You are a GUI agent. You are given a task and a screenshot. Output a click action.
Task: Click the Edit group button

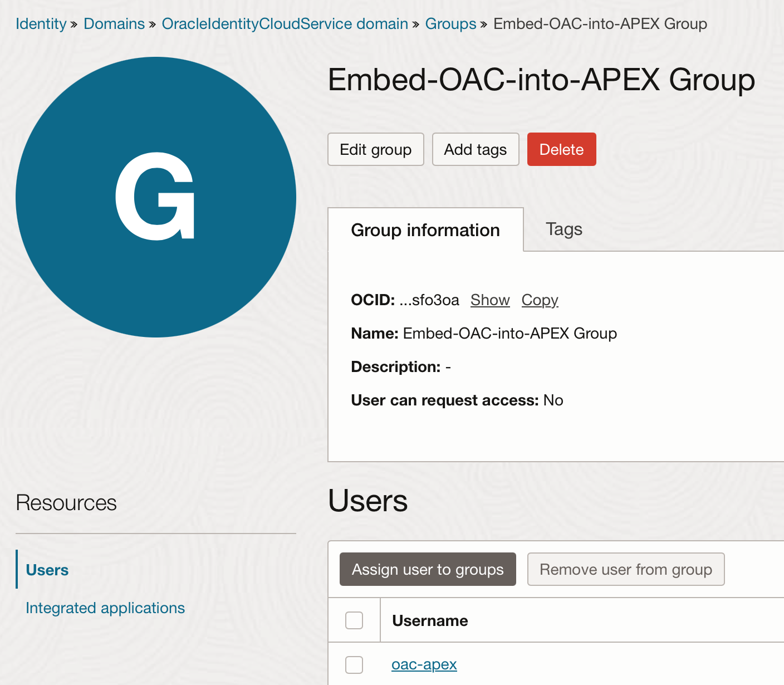pyautogui.click(x=376, y=149)
